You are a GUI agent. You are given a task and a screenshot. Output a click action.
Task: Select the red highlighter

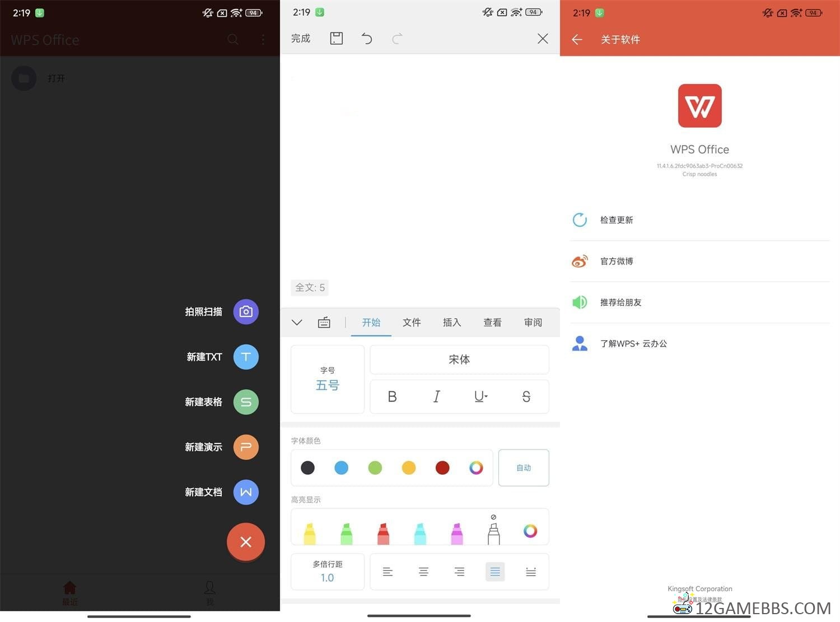tap(383, 534)
